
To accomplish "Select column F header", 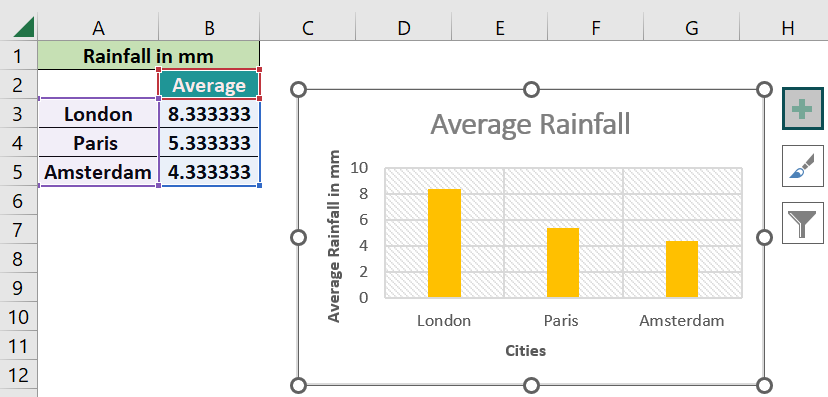I will pyautogui.click(x=596, y=28).
